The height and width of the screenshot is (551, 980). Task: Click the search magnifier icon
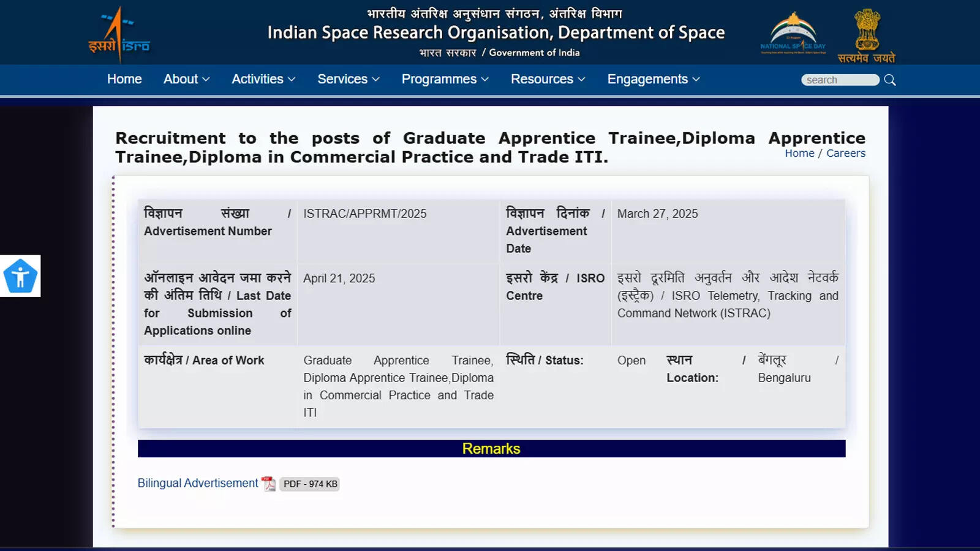coord(890,80)
